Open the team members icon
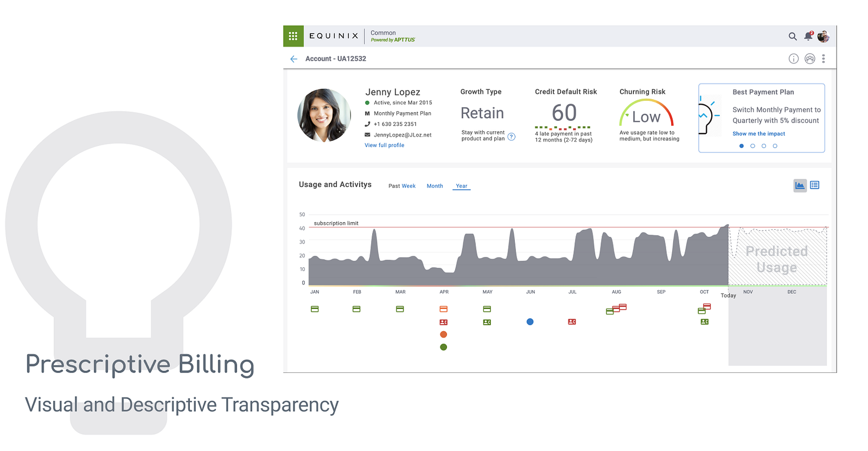This screenshot has height=451, width=868. tap(809, 59)
